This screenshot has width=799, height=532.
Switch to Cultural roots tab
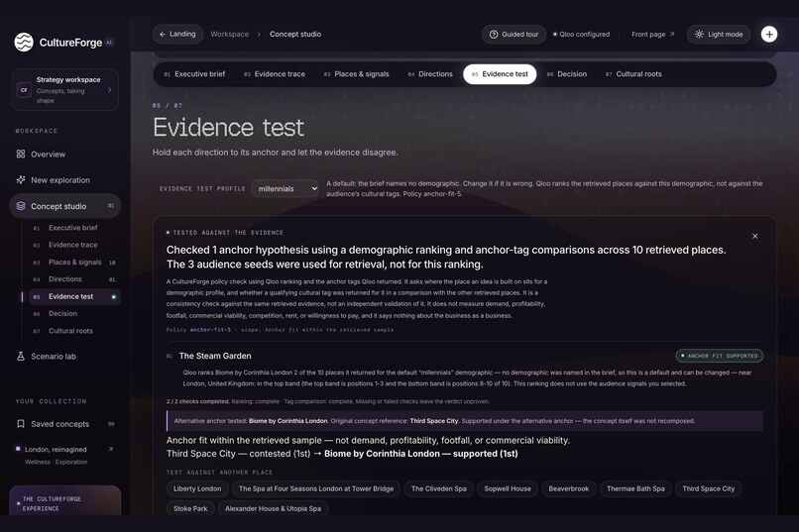coord(633,74)
